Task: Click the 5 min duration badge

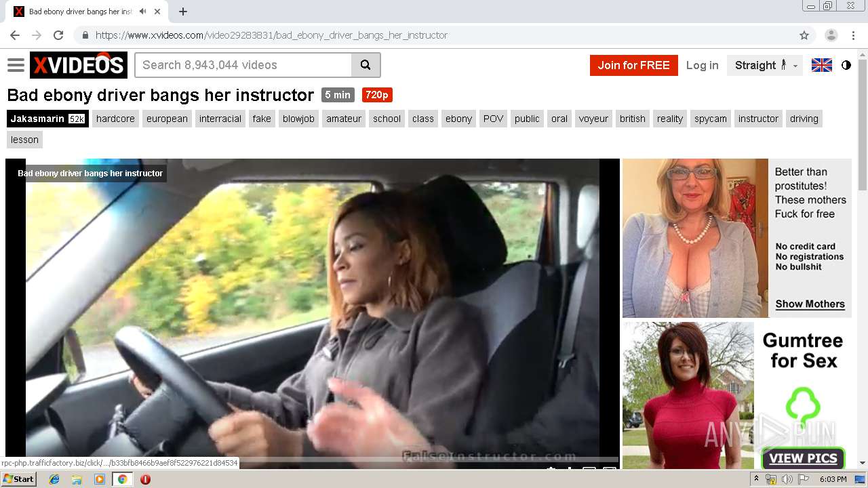Action: [337, 95]
